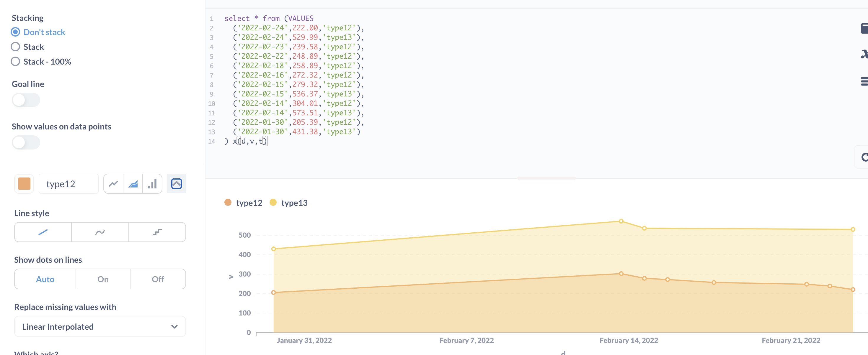
Task: Select the Stack - 100% radio option
Action: pyautogui.click(x=15, y=62)
